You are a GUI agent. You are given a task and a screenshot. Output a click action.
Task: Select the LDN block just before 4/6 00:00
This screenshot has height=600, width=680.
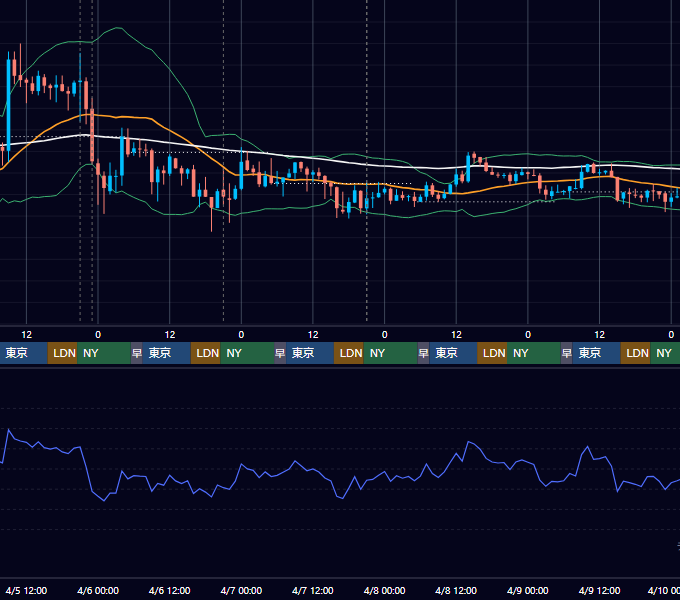pyautogui.click(x=62, y=353)
